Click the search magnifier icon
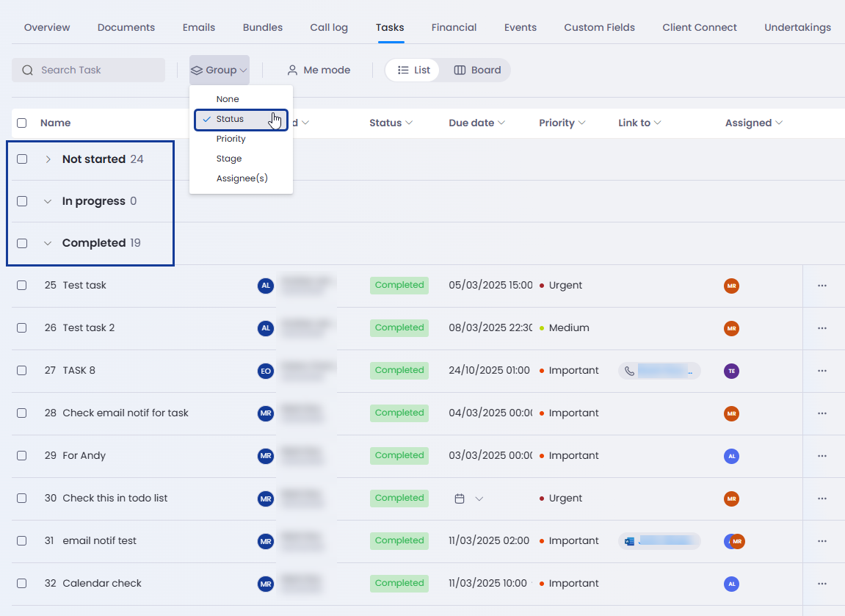Image resolution: width=845 pixels, height=616 pixels. (x=27, y=70)
